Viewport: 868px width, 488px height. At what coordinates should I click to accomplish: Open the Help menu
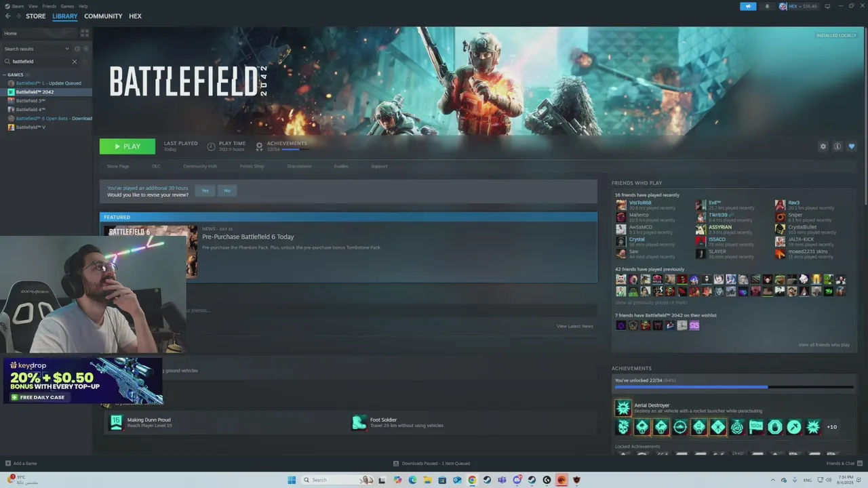83,6
